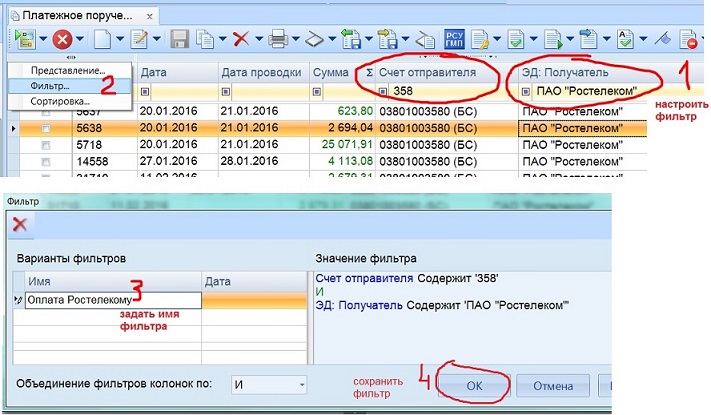
Task: Click the Дата column header in filter variants
Action: tap(254, 282)
